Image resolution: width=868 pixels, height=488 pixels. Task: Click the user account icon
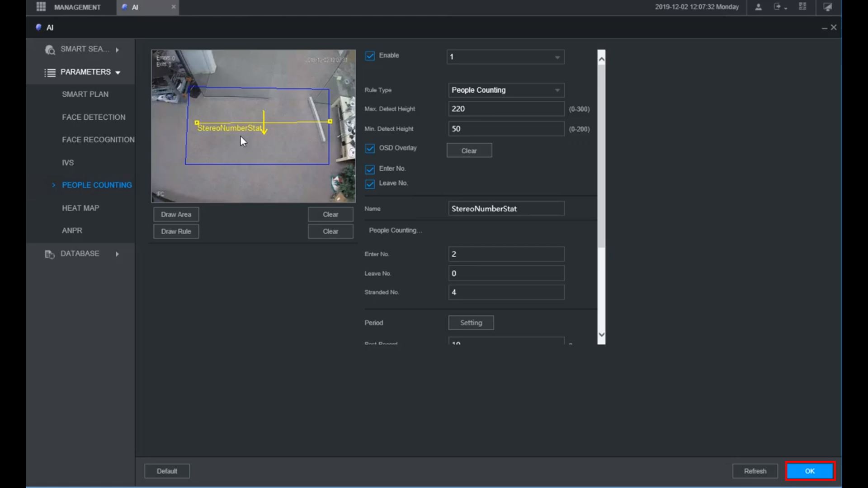[759, 7]
